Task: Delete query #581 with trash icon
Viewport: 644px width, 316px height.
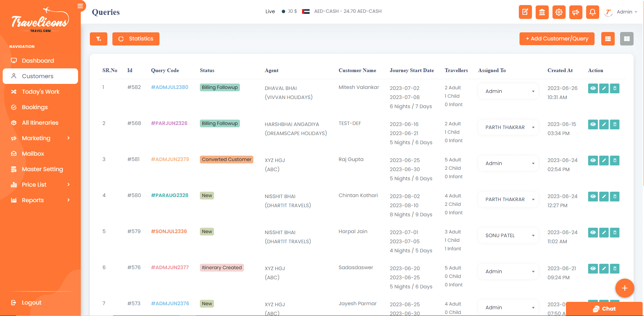Action: 615,160
